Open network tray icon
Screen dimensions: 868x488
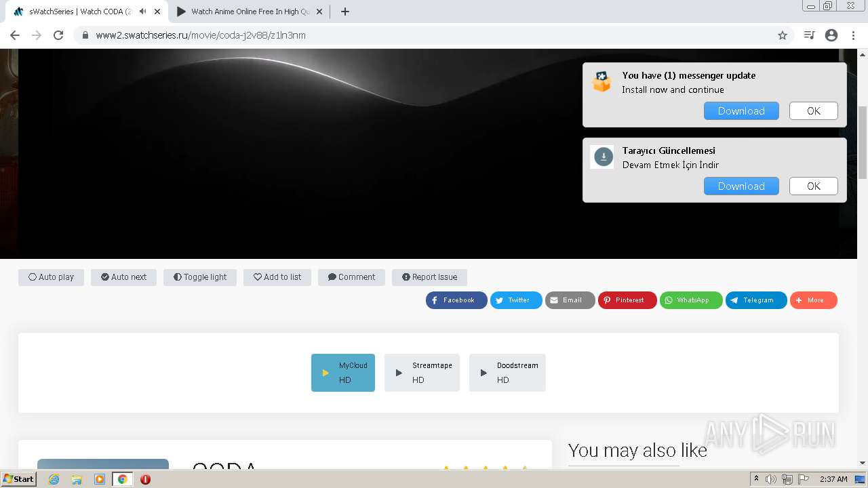click(x=787, y=479)
